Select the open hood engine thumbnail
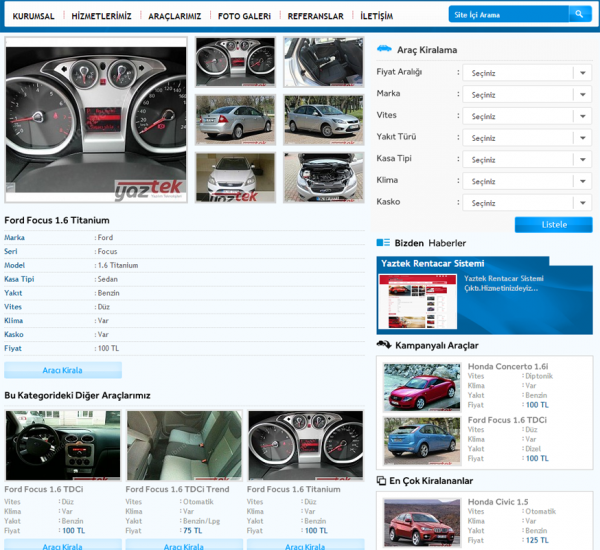Screen dimensions: 600x550 point(324,178)
